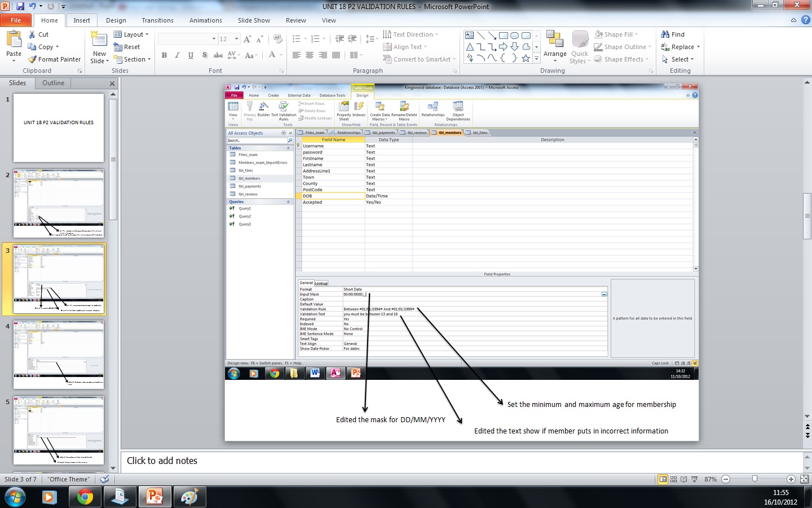The width and height of the screenshot is (812, 508).
Task: Click the notes pane to add notes
Action: tap(461, 461)
